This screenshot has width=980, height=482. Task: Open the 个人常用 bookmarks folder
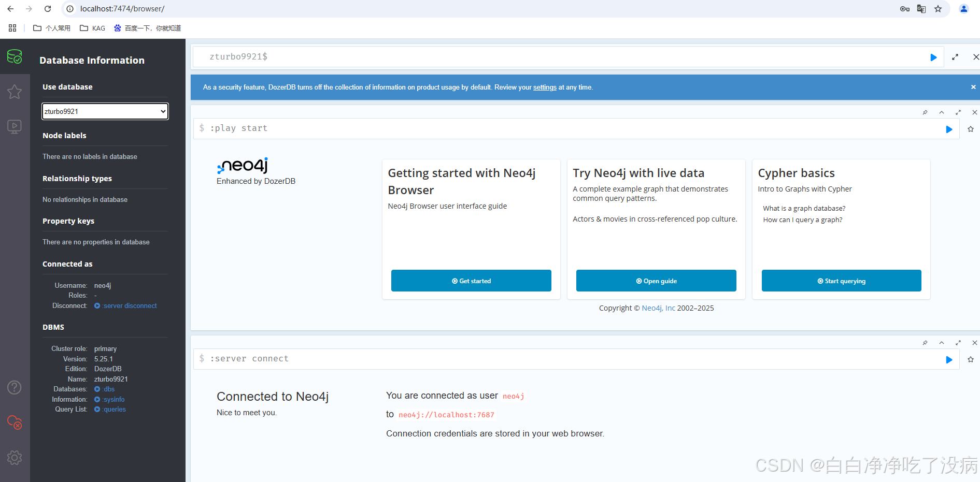click(x=52, y=28)
